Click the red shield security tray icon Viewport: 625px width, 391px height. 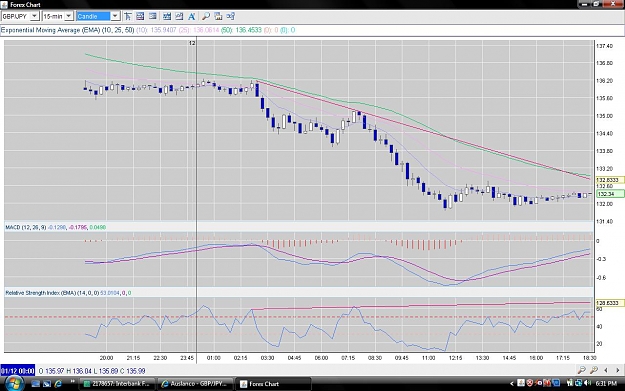tap(530, 383)
